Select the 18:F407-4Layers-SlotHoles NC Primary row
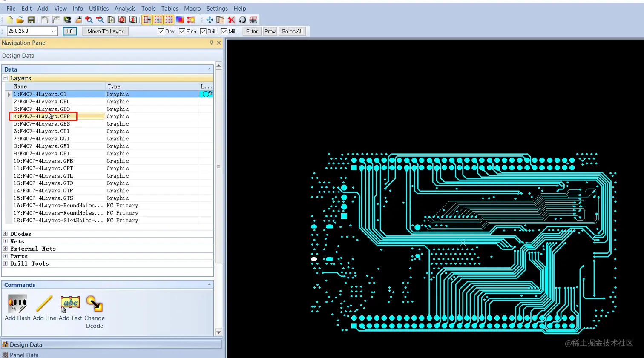This screenshot has height=358, width=644. (109, 221)
